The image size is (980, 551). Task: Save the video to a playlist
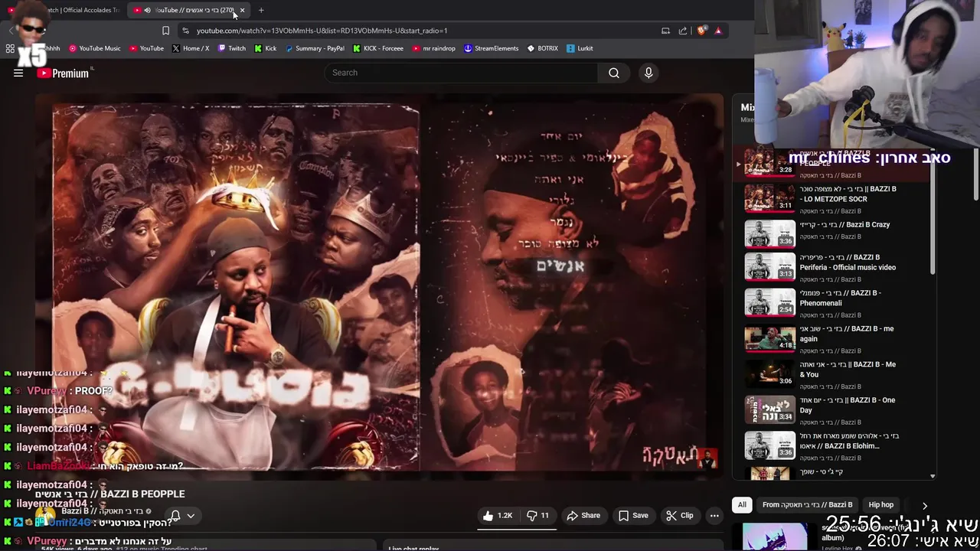(x=633, y=516)
